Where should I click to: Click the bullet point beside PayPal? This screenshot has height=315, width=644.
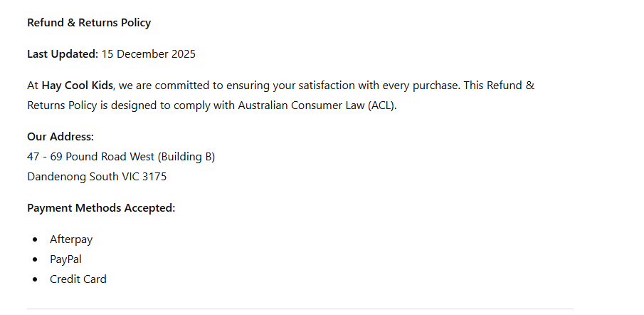tap(36, 259)
